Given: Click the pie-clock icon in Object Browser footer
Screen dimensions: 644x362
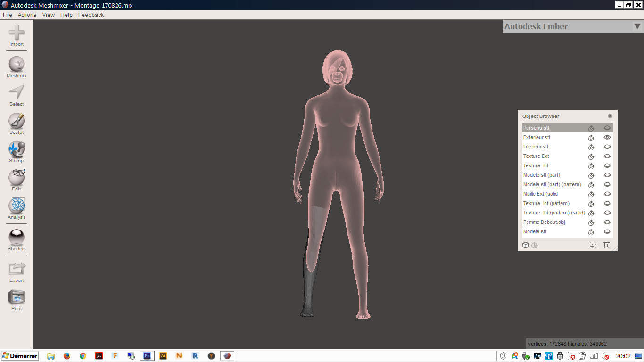Looking at the screenshot, I should click(x=535, y=245).
